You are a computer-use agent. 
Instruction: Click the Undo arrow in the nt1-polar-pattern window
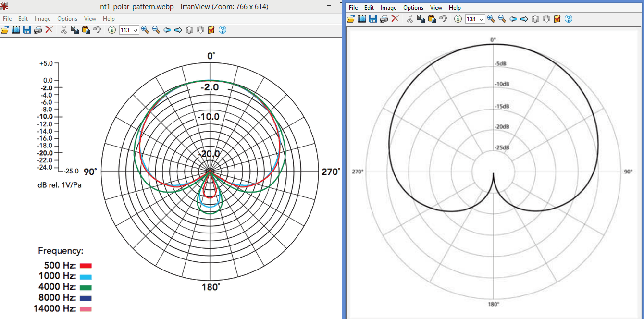tap(97, 30)
